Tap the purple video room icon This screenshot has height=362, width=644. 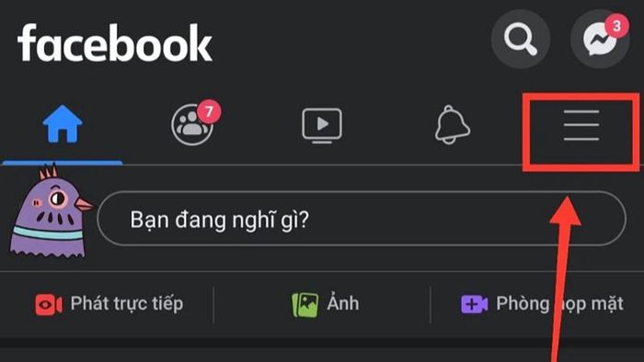coord(475,305)
